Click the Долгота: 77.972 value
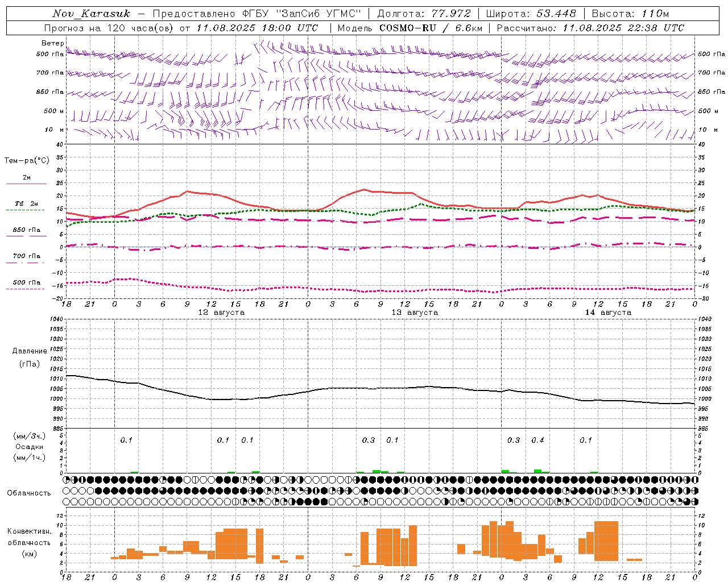 tap(424, 14)
